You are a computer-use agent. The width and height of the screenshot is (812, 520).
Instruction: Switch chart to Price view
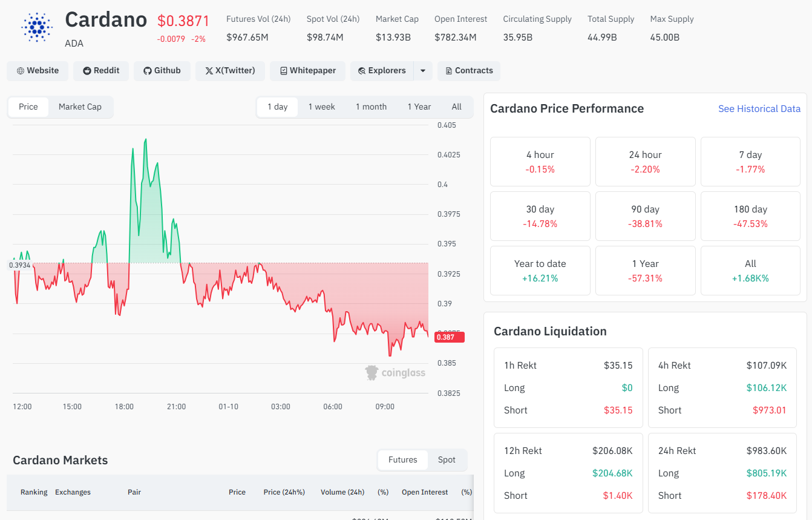[x=28, y=107]
